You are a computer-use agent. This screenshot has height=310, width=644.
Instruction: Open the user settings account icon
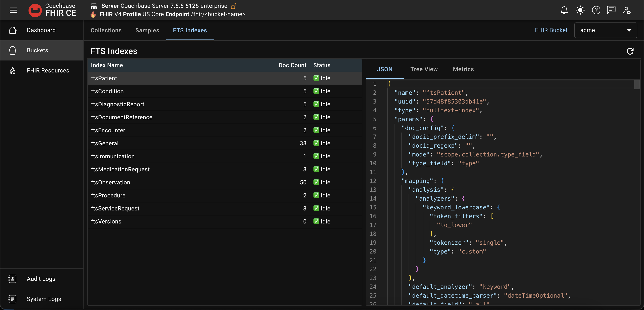[x=627, y=10]
